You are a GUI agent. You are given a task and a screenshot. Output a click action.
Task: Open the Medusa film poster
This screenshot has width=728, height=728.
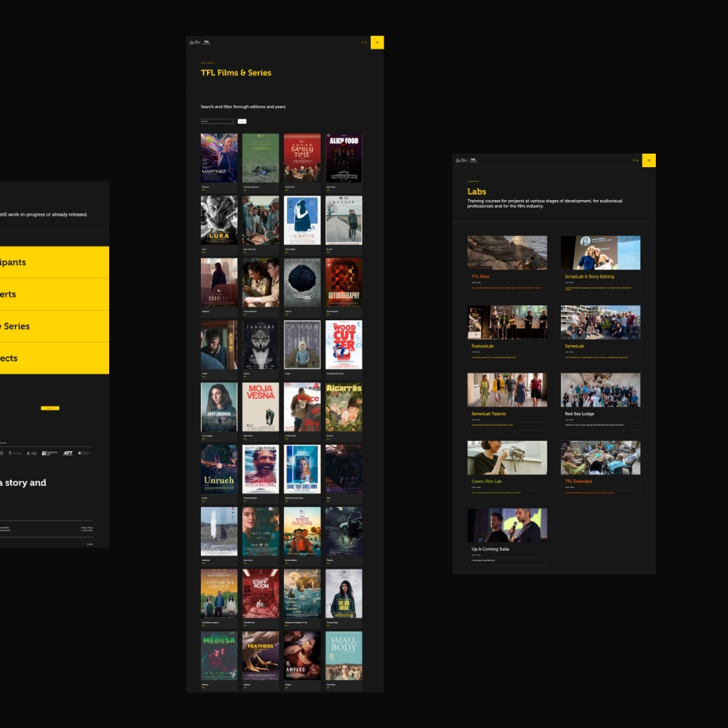(219, 656)
